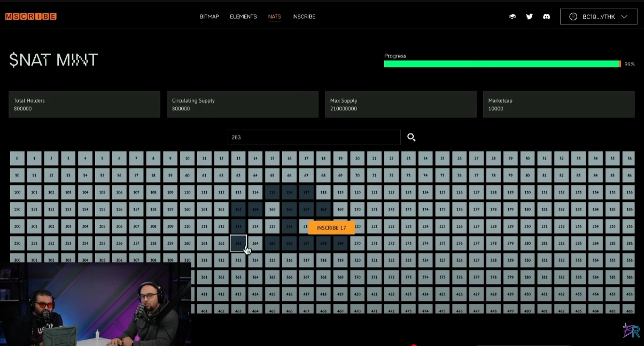The width and height of the screenshot is (644, 346).
Task: Select block 0 in the grid
Action: pyautogui.click(x=17, y=159)
